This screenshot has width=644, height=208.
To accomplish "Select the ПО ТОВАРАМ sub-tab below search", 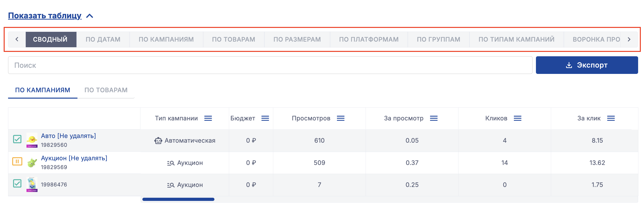I will [x=106, y=90].
